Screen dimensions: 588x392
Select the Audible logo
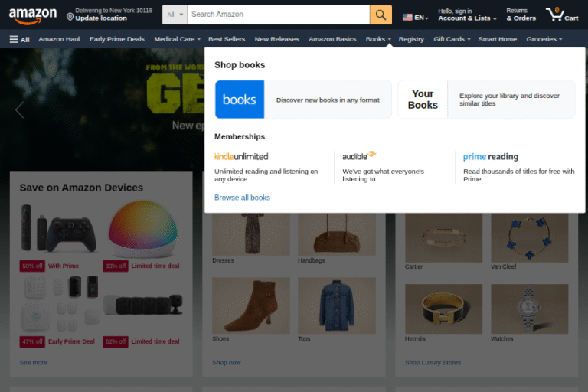358,155
